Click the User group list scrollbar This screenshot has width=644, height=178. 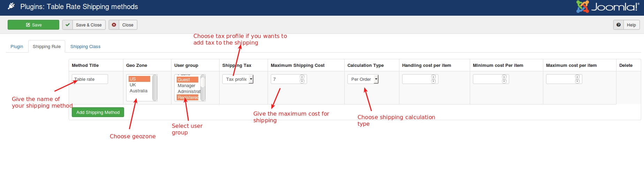[x=203, y=88]
